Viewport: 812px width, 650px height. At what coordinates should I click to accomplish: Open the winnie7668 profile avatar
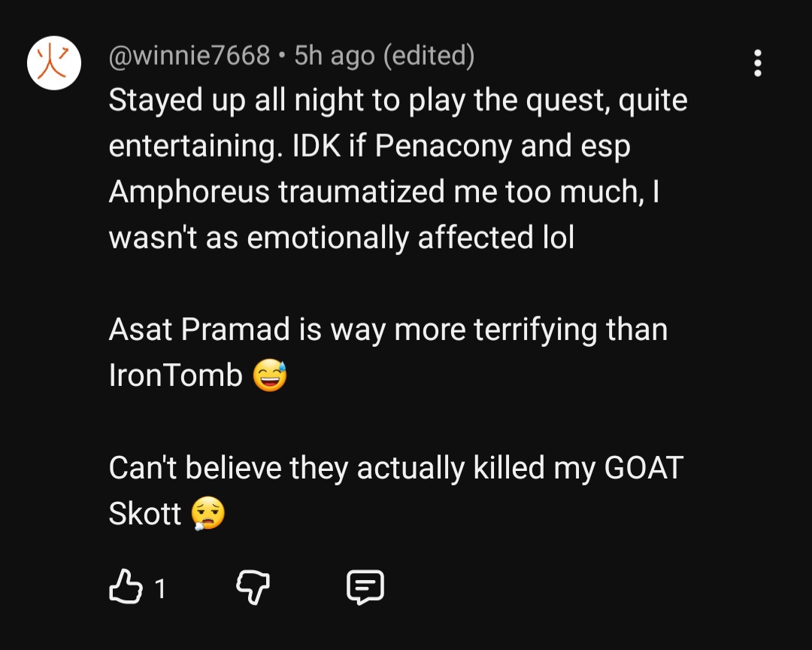[54, 62]
